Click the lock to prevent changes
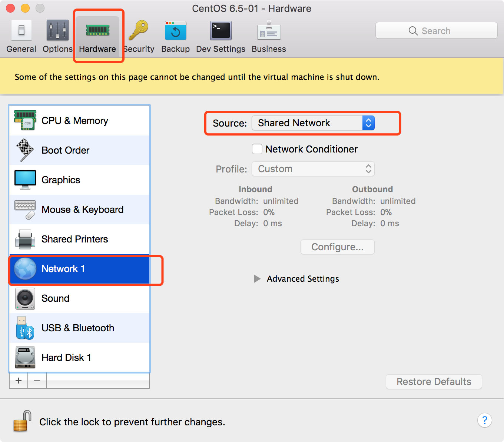Image resolution: width=504 pixels, height=442 pixels. pyautogui.click(x=22, y=421)
